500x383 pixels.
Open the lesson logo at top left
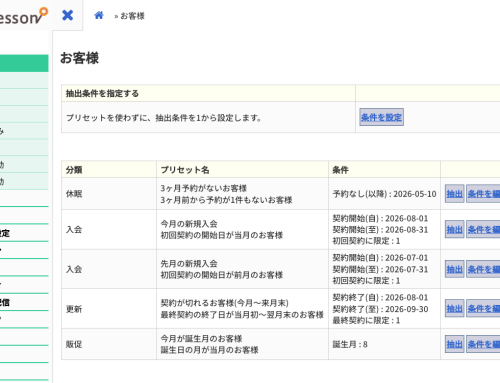23,16
